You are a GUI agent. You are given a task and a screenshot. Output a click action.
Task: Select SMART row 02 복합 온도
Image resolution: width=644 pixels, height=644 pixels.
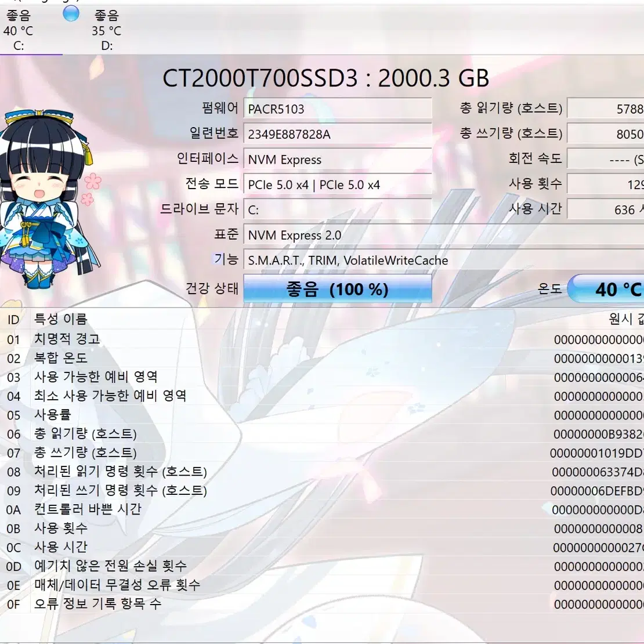click(x=322, y=358)
